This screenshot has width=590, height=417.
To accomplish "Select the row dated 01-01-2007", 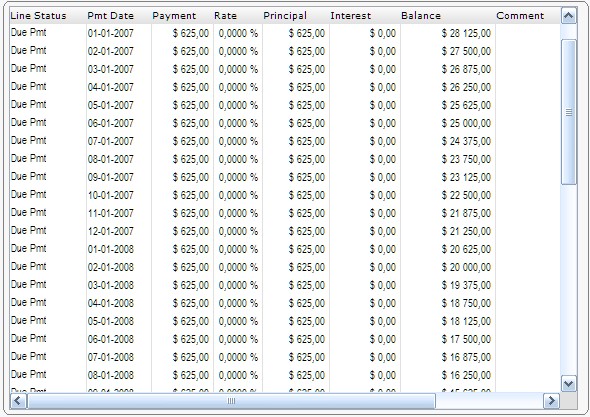I will coord(285,33).
